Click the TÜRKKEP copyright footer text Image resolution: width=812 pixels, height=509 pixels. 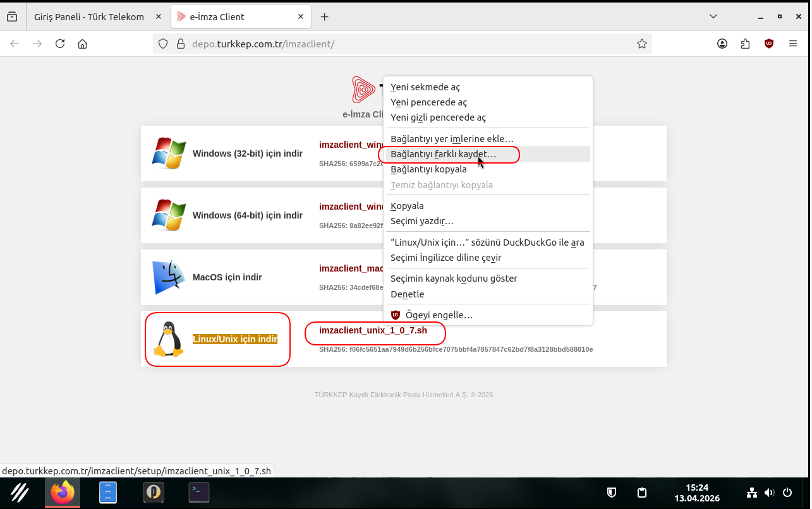(404, 395)
